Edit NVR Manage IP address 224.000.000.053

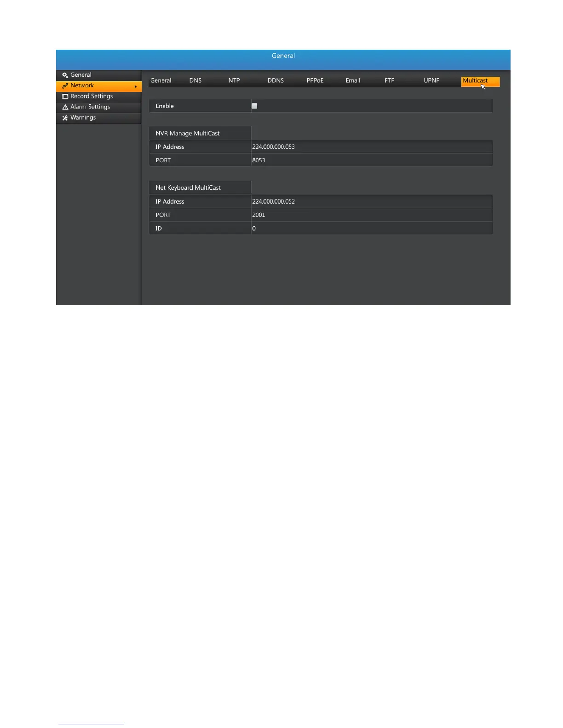pos(372,147)
